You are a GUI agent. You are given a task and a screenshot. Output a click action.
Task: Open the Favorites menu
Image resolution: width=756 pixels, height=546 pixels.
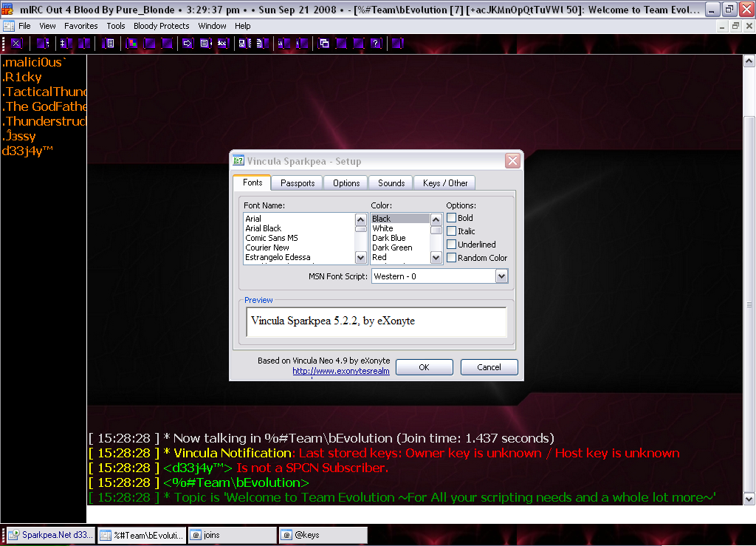coord(81,26)
